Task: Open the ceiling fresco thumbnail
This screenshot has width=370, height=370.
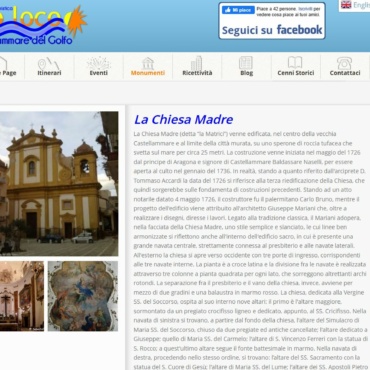Action: point(83,296)
